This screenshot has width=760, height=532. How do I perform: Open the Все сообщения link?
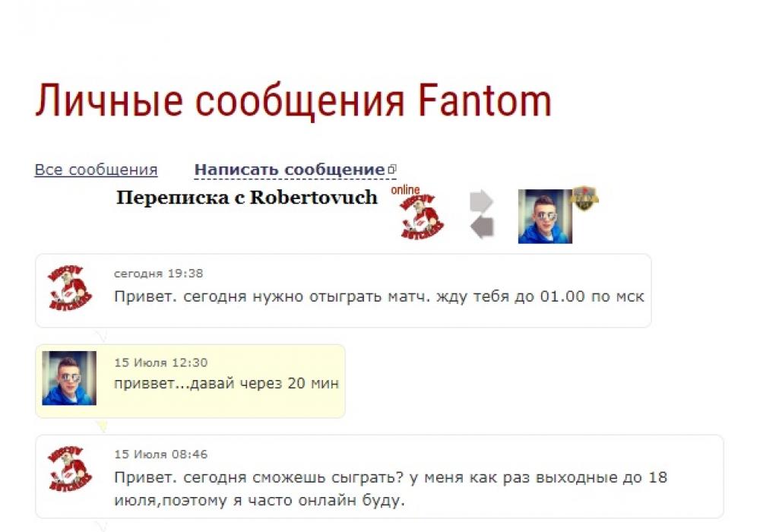96,170
